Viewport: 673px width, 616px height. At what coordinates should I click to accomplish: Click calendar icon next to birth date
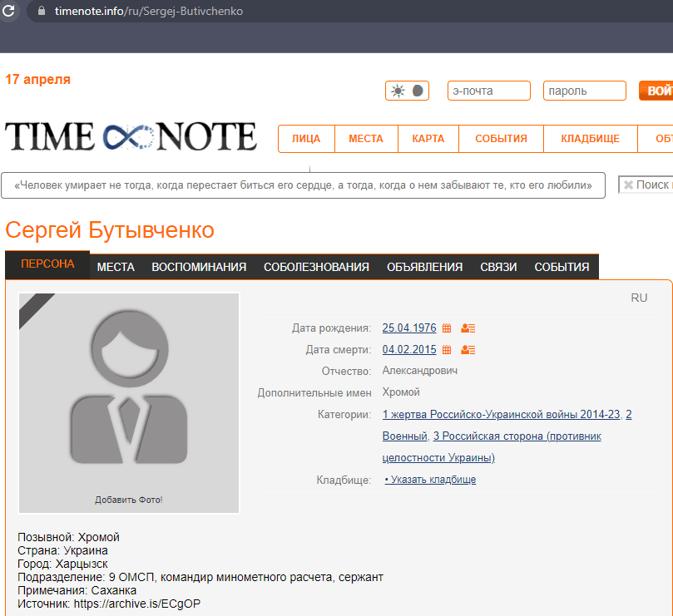[447, 328]
